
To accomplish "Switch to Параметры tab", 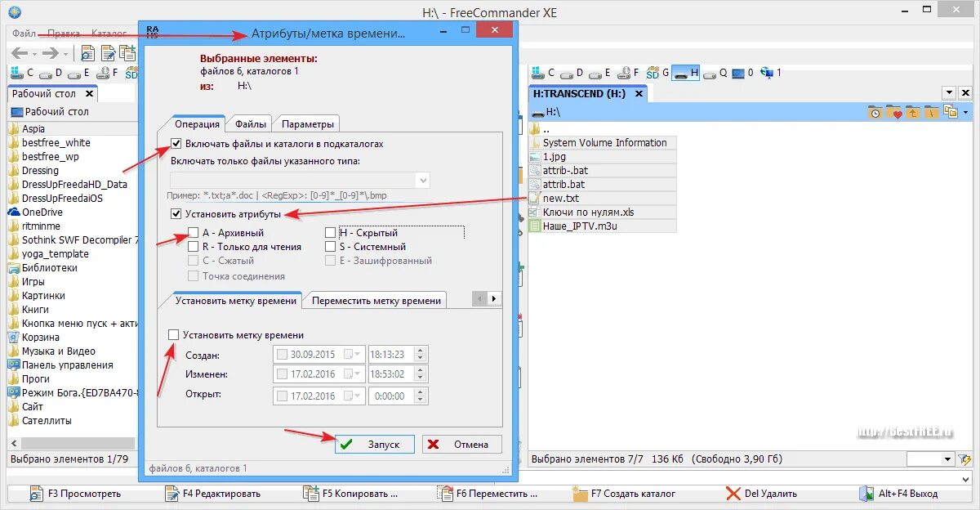I will 308,124.
